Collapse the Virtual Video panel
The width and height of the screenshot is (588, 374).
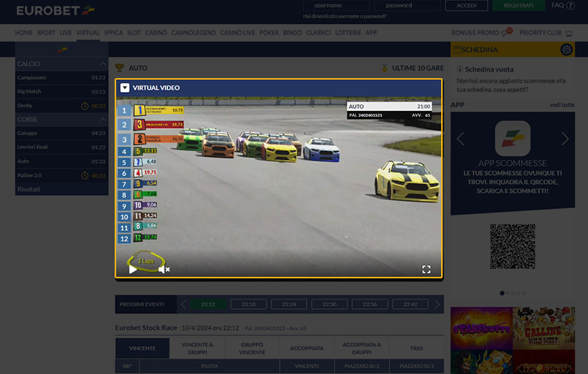125,88
